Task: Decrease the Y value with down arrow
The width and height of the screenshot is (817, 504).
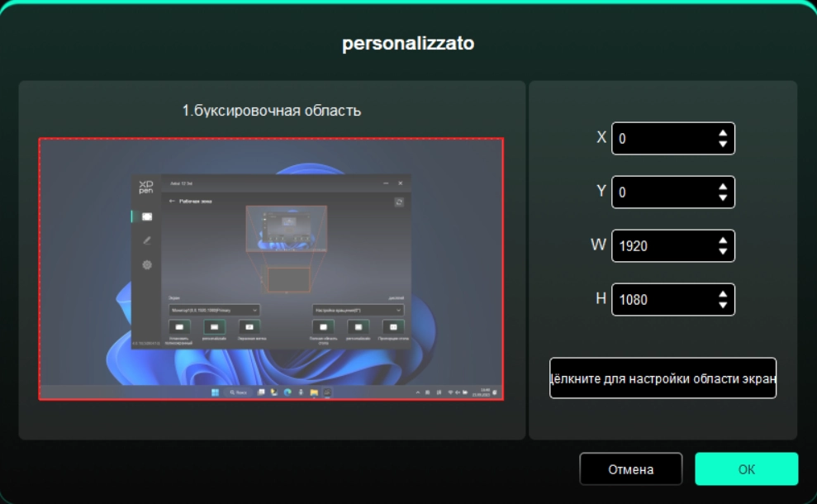Action: 723,197
